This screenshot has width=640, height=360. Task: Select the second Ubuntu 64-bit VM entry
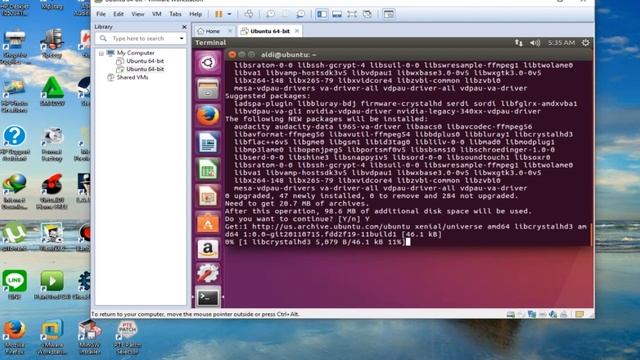coord(145,69)
